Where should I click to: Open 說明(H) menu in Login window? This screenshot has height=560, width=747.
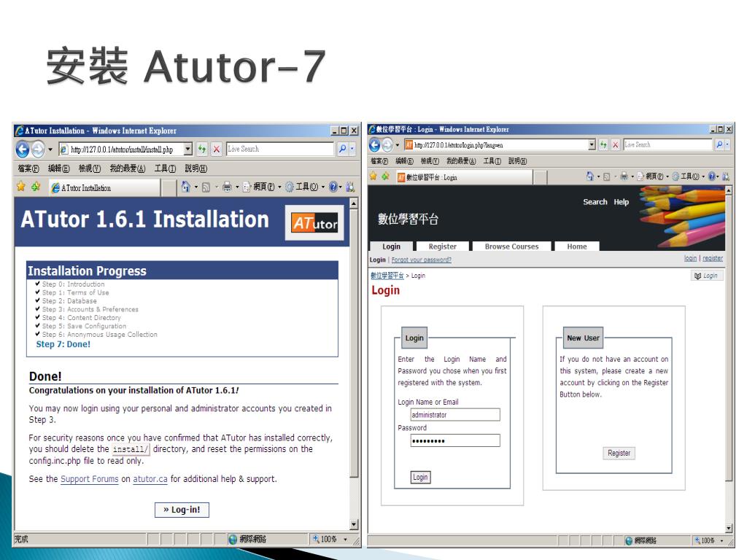517,161
